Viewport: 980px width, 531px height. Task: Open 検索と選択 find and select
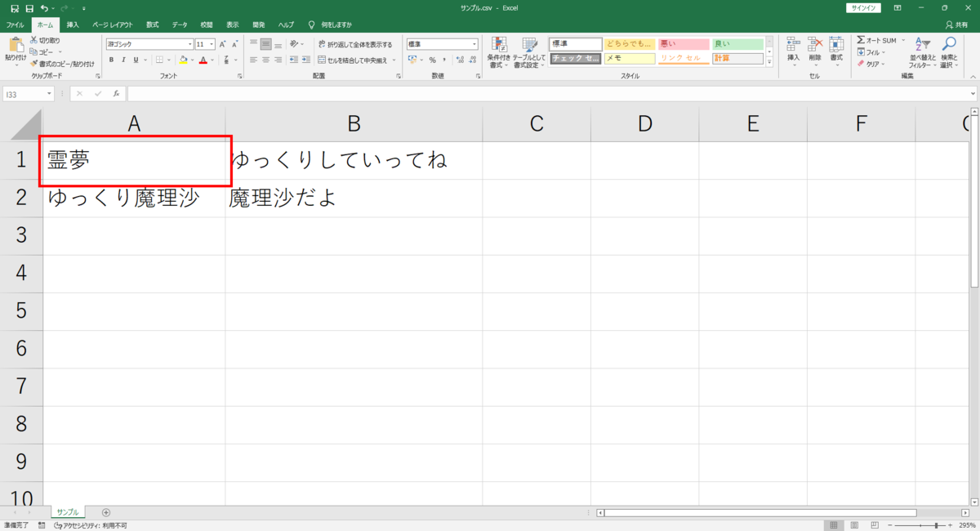949,51
